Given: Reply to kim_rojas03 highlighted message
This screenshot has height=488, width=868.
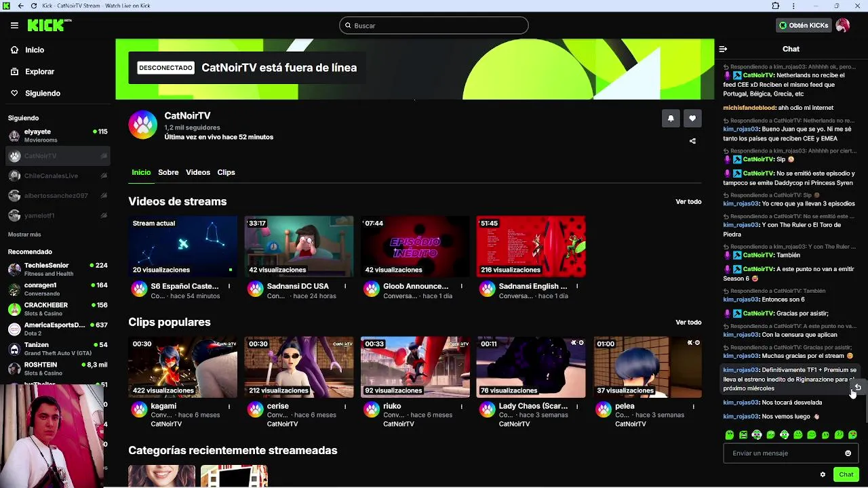Looking at the screenshot, I should (x=857, y=387).
